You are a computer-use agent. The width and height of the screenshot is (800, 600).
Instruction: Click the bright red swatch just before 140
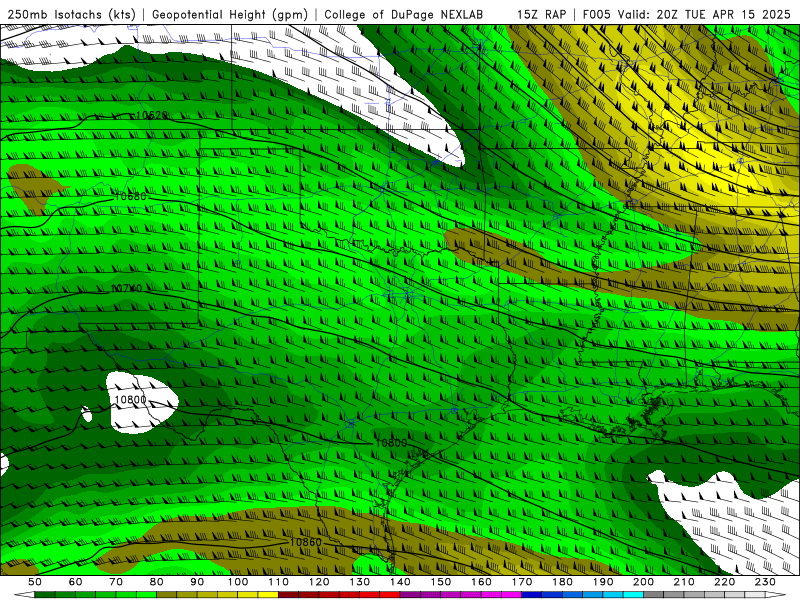pos(390,595)
